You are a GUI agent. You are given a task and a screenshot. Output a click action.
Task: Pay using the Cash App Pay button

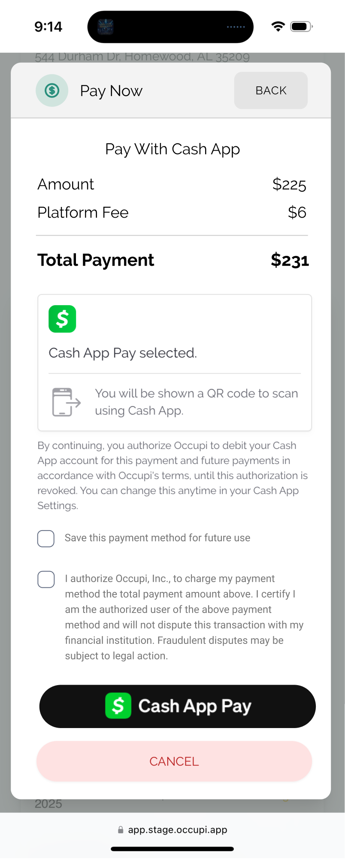(x=178, y=706)
